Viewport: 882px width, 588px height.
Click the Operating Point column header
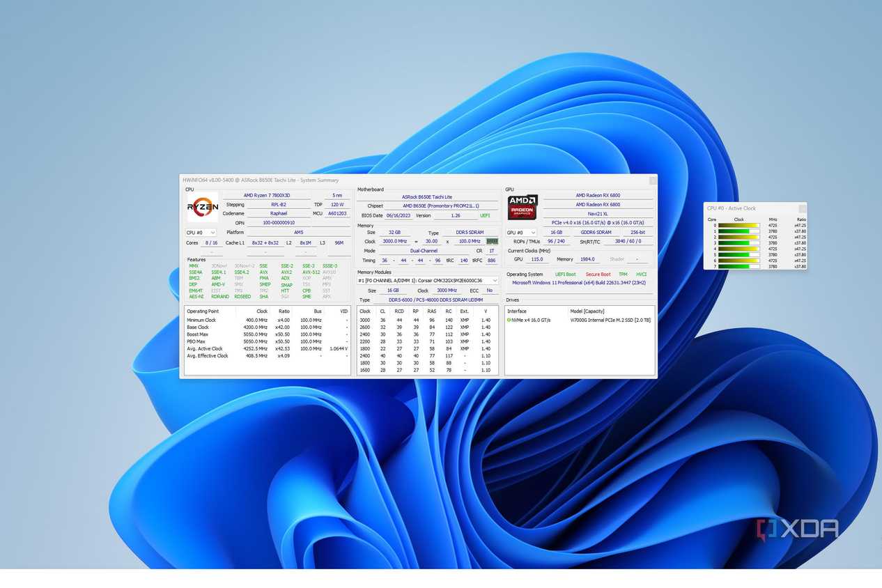pyautogui.click(x=203, y=311)
